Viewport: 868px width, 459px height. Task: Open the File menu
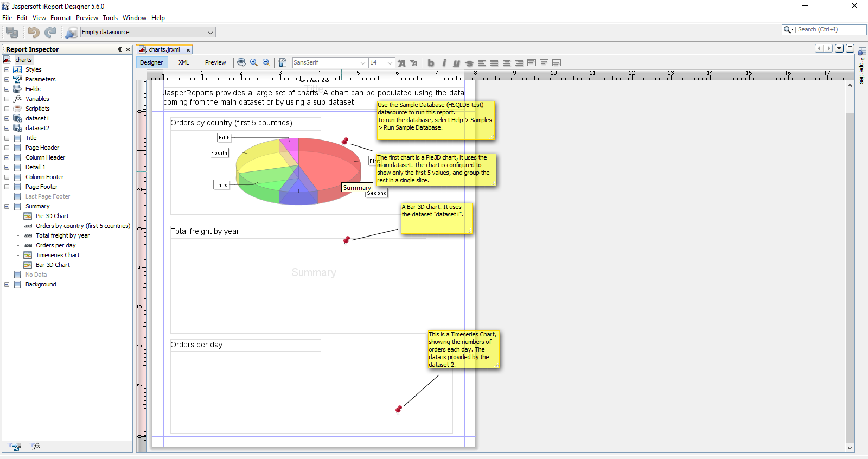tap(7, 18)
